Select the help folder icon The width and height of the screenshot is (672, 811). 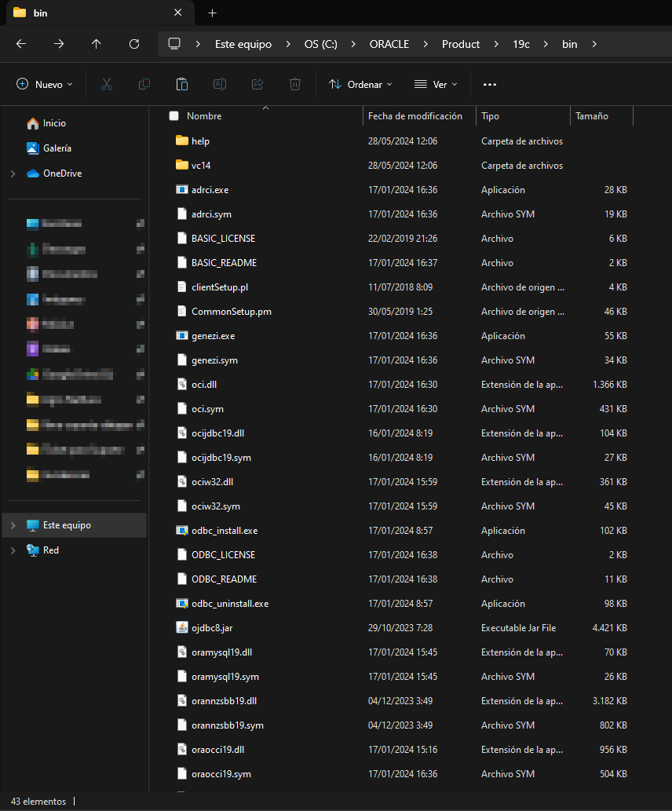181,141
